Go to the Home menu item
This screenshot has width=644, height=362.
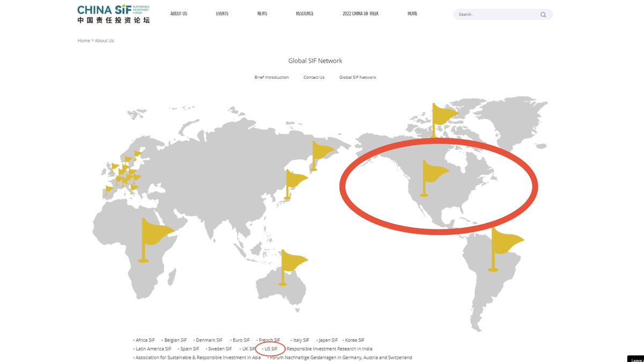pos(412,13)
